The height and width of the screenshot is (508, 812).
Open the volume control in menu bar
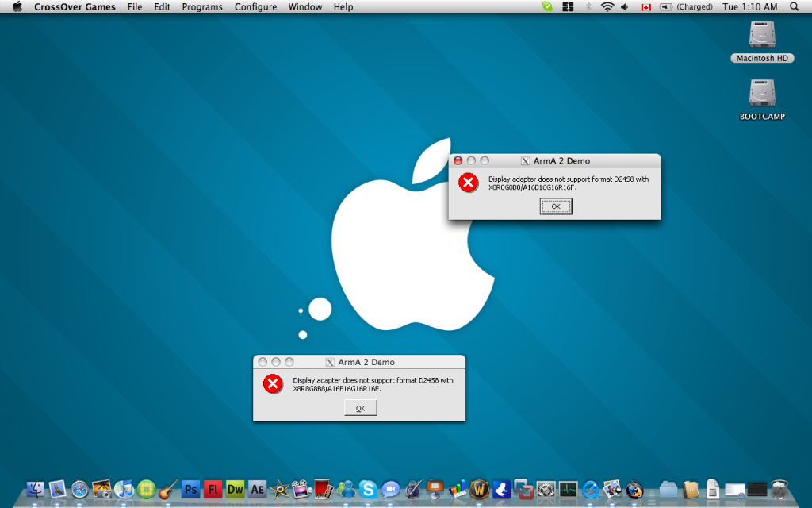point(625,6)
